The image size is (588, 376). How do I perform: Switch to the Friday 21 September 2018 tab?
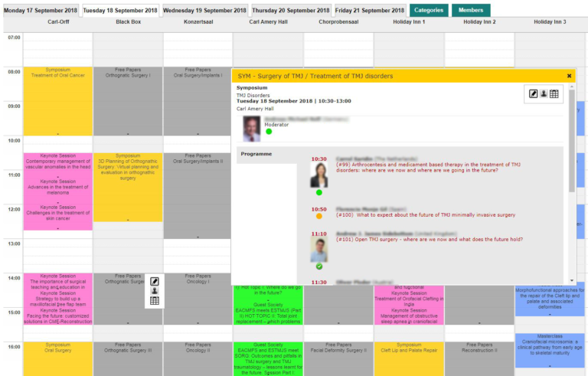pyautogui.click(x=370, y=11)
